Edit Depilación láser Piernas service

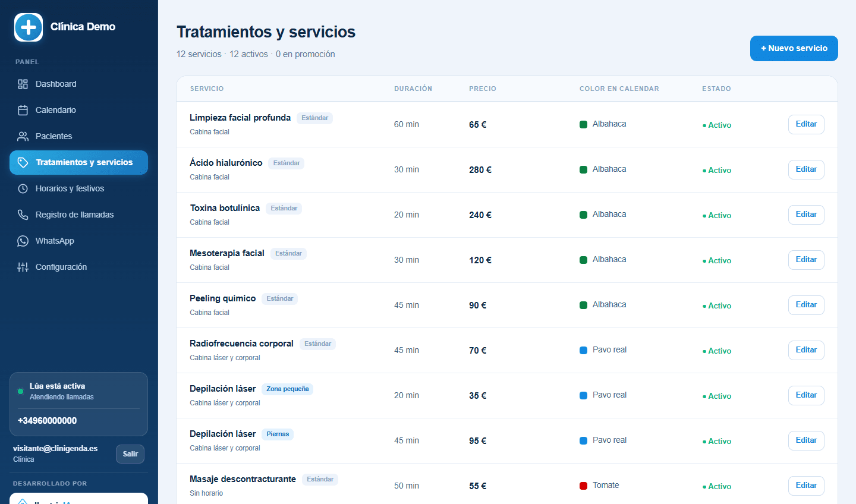(x=806, y=440)
